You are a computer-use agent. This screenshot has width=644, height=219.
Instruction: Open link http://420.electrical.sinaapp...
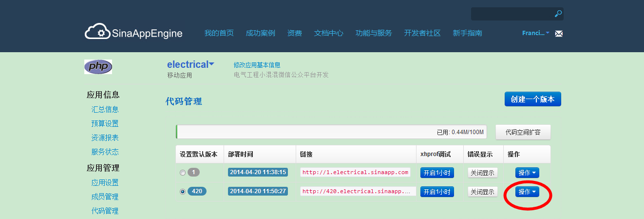coord(358,191)
